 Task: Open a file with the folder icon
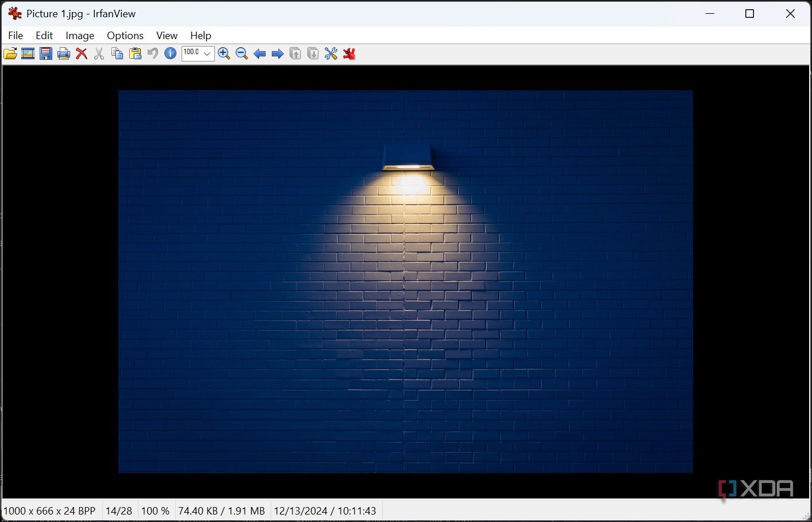click(10, 54)
